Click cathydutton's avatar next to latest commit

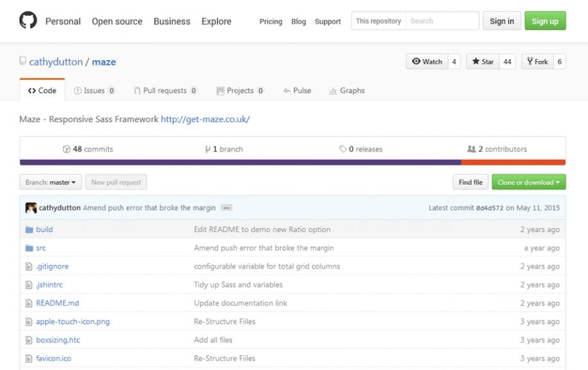[x=30, y=207]
